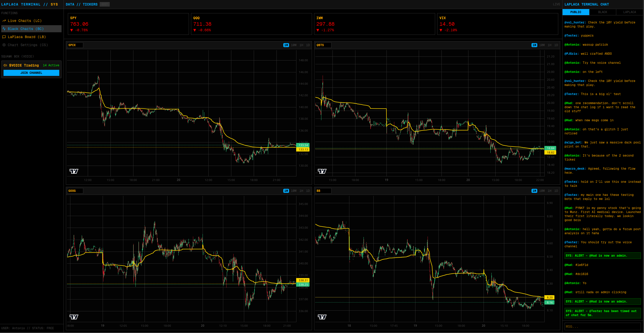Open the TradingView logo on the QBTS chart

pyautogui.click(x=322, y=171)
